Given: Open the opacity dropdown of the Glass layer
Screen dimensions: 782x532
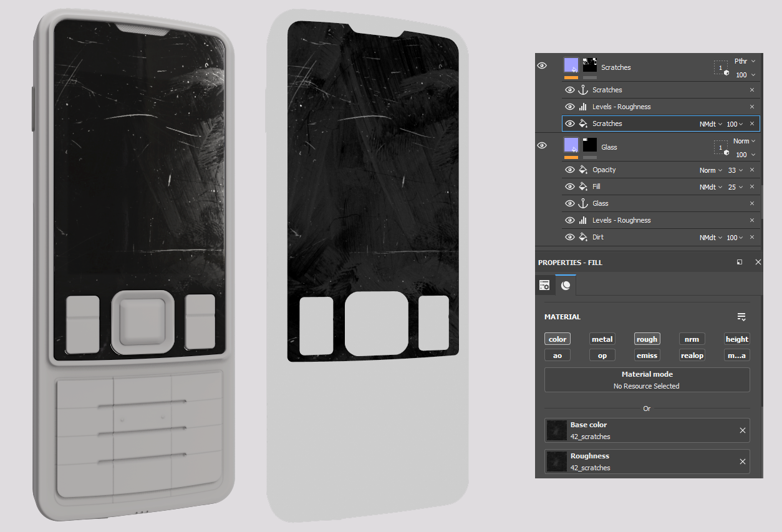Looking at the screenshot, I should pyautogui.click(x=745, y=155).
